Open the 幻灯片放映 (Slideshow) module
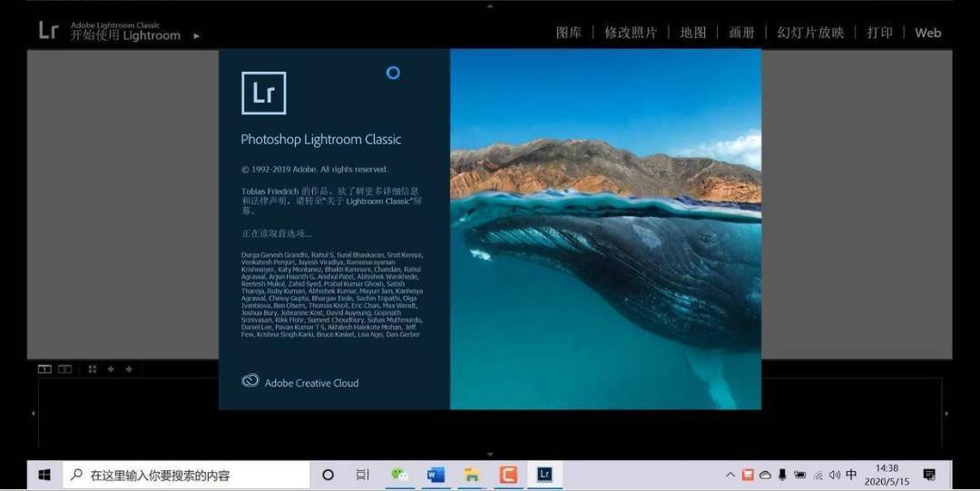This screenshot has height=491, width=980. 810,33
